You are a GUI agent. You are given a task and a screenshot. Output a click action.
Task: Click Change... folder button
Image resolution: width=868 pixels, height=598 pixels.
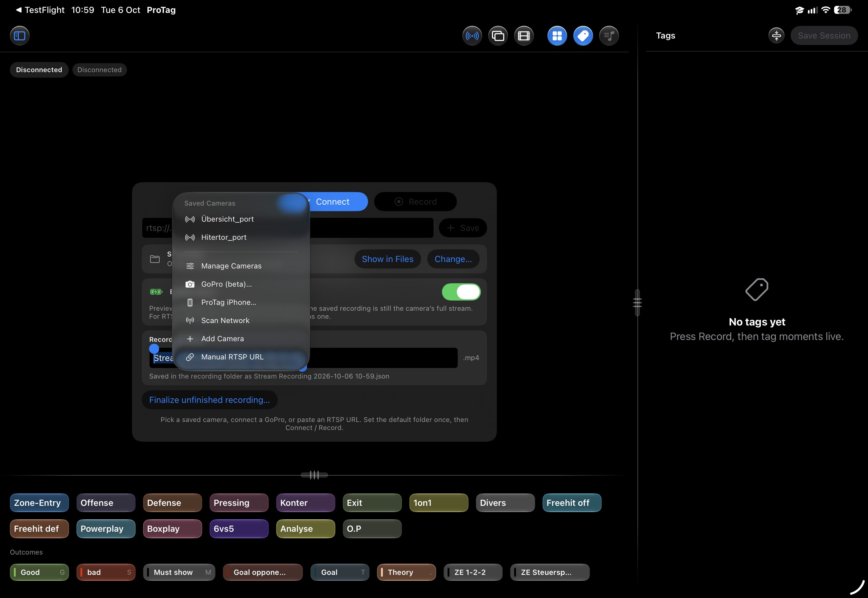tap(453, 259)
